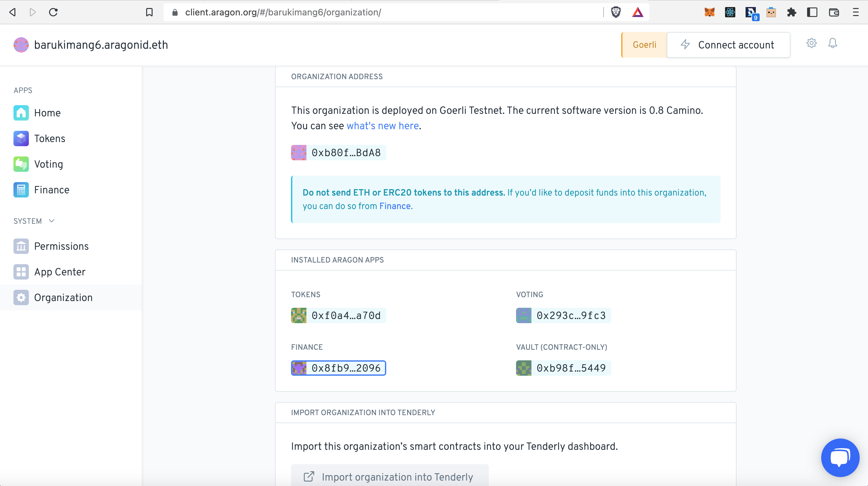Image resolution: width=868 pixels, height=486 pixels.
Task: Open the support chat bubble
Action: tap(840, 457)
